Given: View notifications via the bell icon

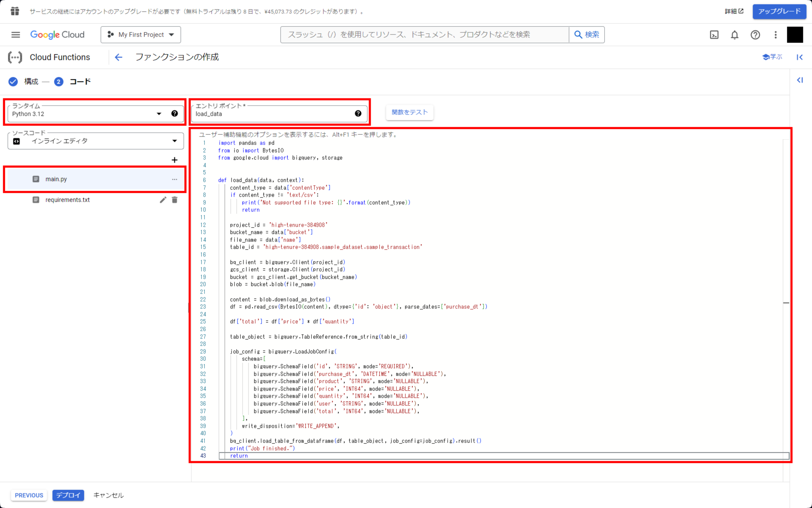Looking at the screenshot, I should [734, 35].
